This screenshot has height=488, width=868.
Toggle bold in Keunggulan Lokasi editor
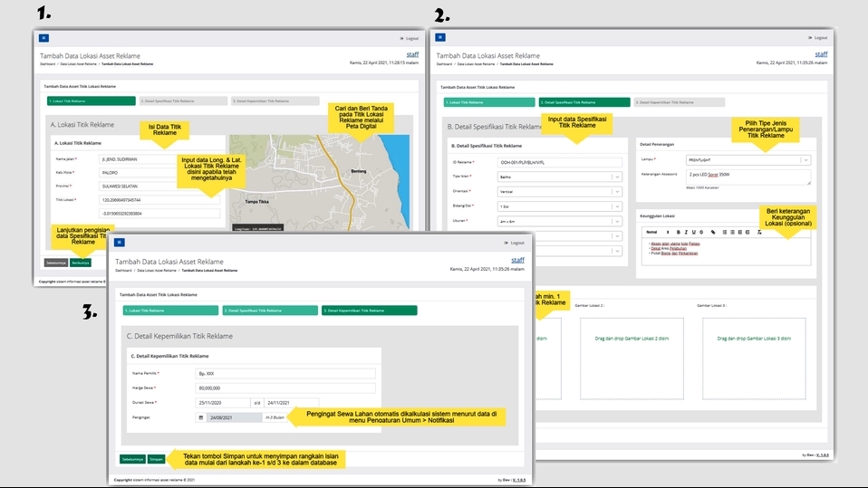pos(678,233)
